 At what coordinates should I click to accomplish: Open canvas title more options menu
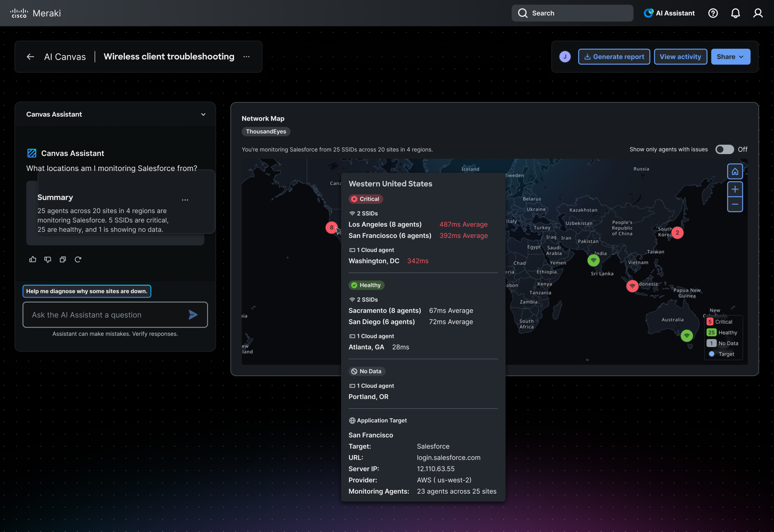246,57
